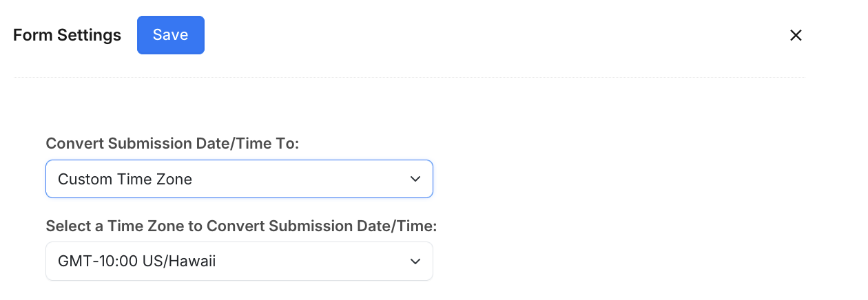Click the Select a Time Zone label
The image size is (868, 300).
(241, 226)
